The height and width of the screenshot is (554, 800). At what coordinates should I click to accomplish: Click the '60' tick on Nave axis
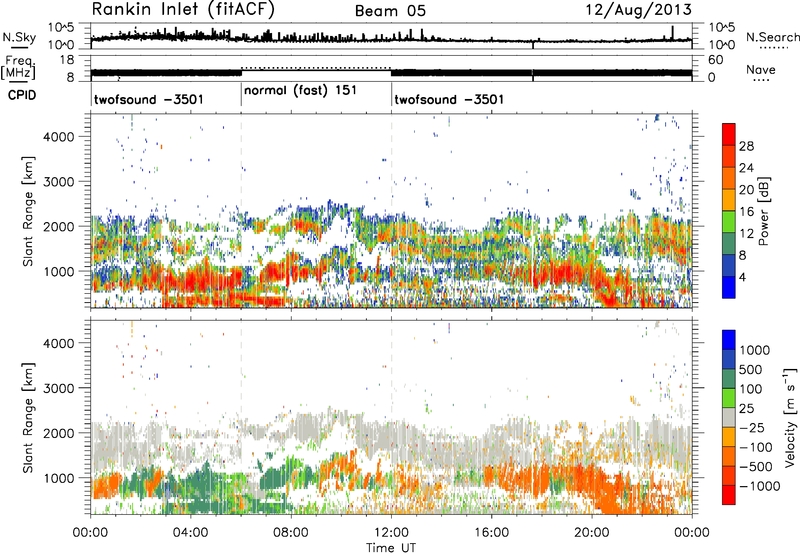tap(716, 60)
